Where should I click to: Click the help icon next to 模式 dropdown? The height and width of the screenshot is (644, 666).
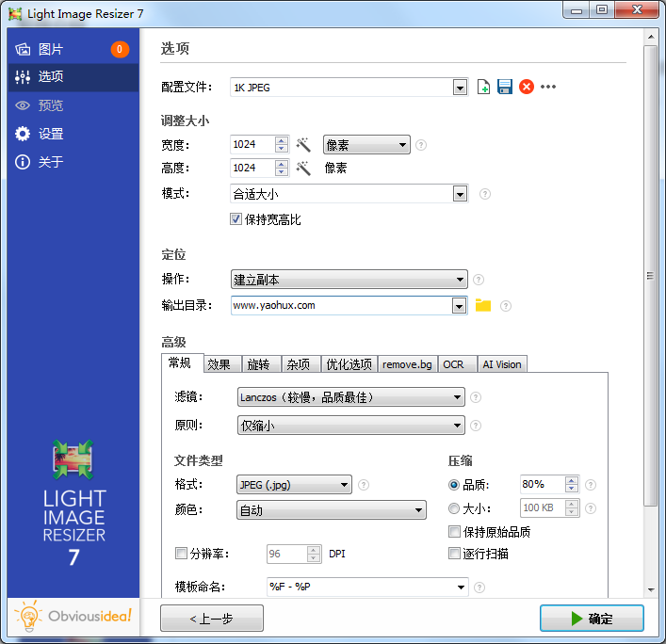pyautogui.click(x=485, y=195)
